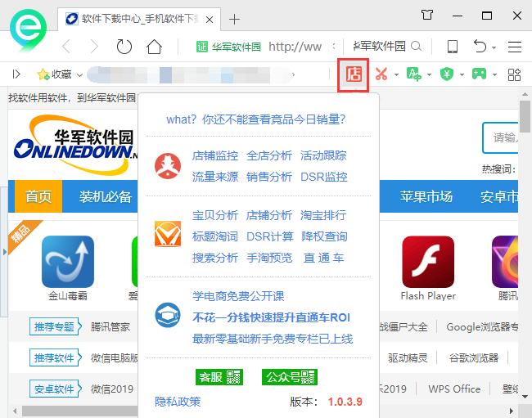
Task: Open the hamburger main menu
Action: click(x=515, y=47)
